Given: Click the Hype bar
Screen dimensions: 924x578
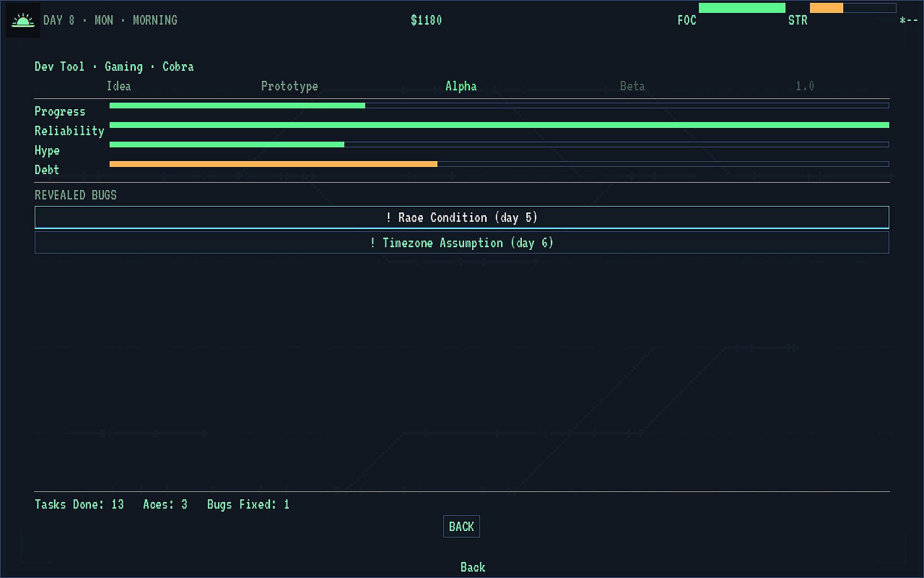Looking at the screenshot, I should tap(499, 144).
